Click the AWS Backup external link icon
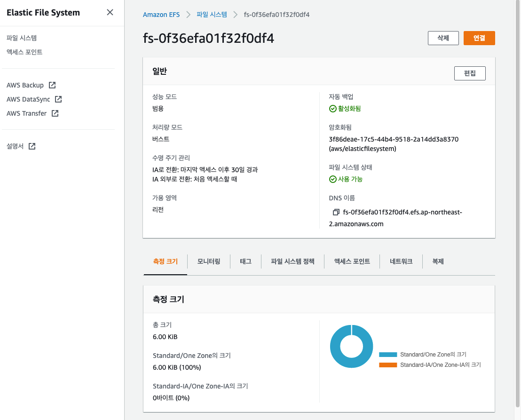521x420 pixels. [x=52, y=85]
